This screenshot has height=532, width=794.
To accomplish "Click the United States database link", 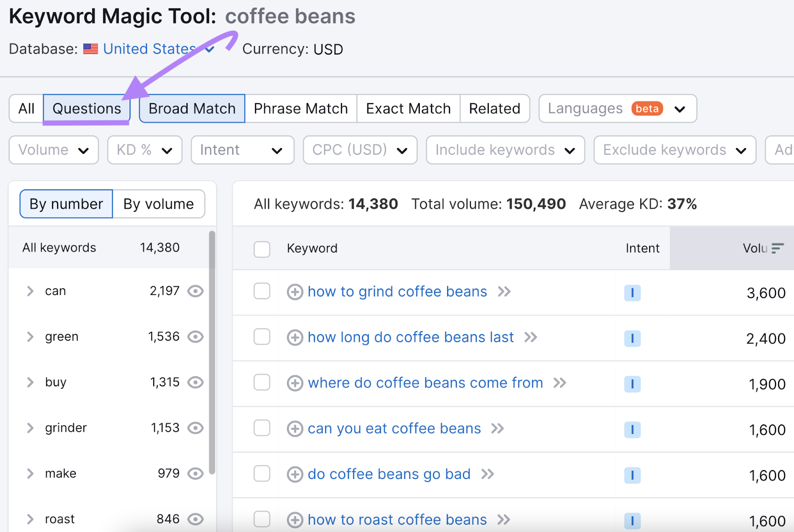I will [x=148, y=49].
